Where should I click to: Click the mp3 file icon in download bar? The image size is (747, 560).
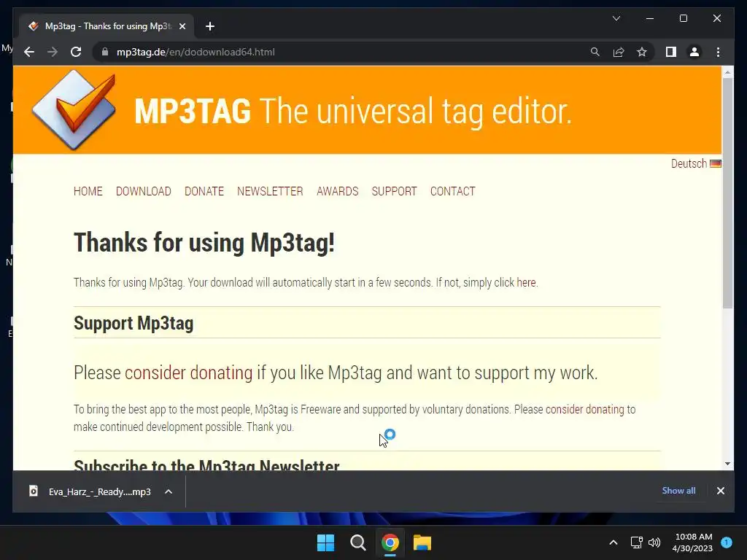pos(34,491)
